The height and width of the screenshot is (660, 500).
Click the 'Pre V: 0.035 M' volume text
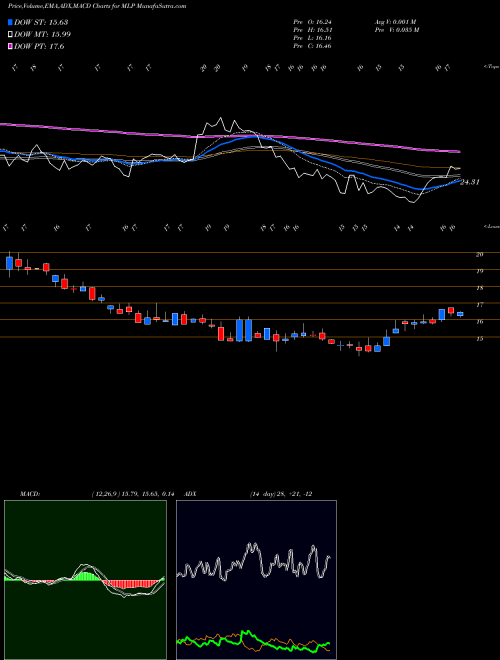(x=396, y=30)
